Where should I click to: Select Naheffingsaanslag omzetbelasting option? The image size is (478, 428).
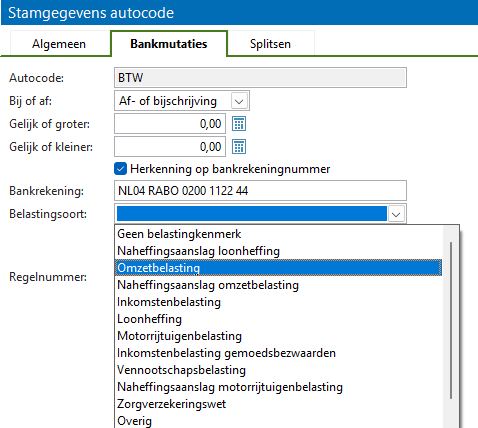click(x=278, y=285)
